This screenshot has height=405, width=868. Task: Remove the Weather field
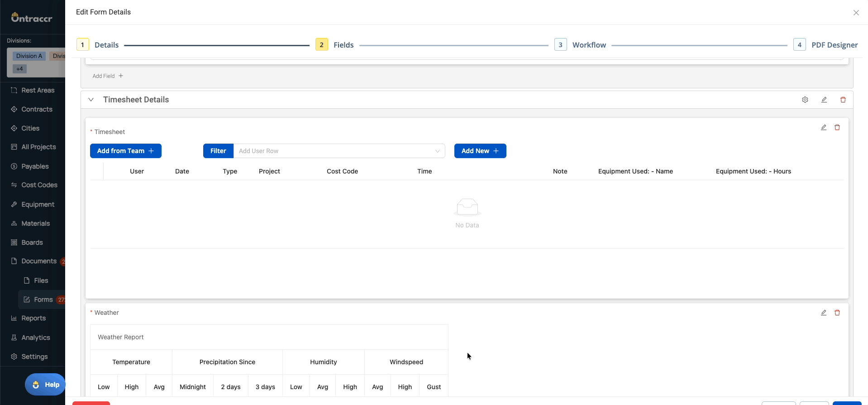tap(837, 313)
